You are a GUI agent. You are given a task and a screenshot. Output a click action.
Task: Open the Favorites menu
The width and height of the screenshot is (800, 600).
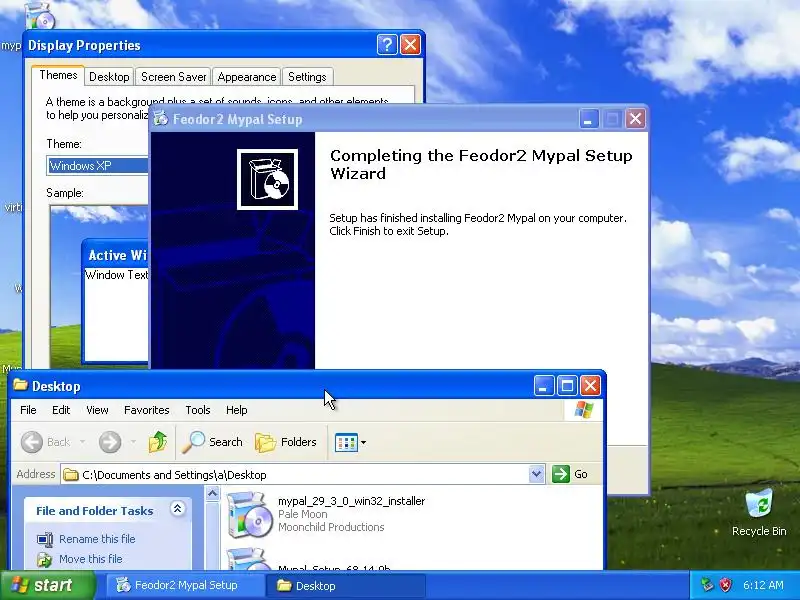coord(146,410)
